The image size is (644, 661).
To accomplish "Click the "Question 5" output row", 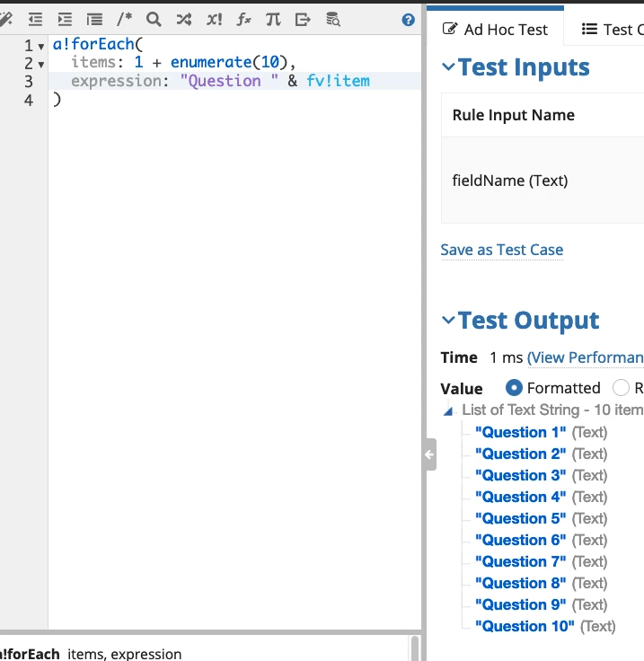I will tap(542, 518).
